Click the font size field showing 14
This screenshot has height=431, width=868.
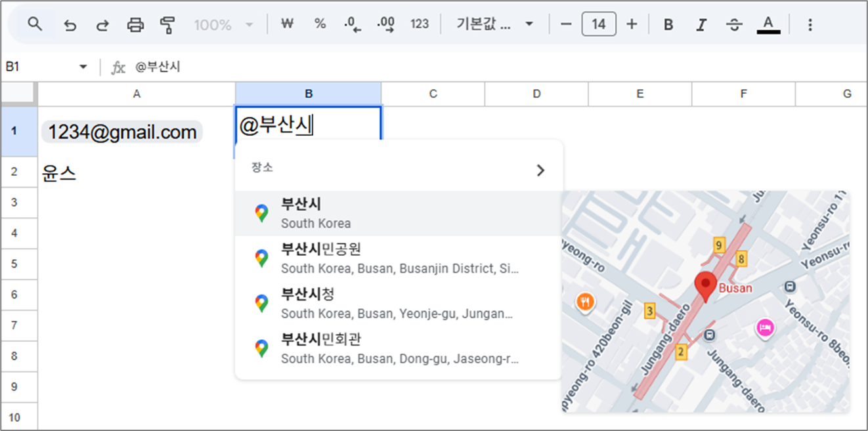pos(599,24)
